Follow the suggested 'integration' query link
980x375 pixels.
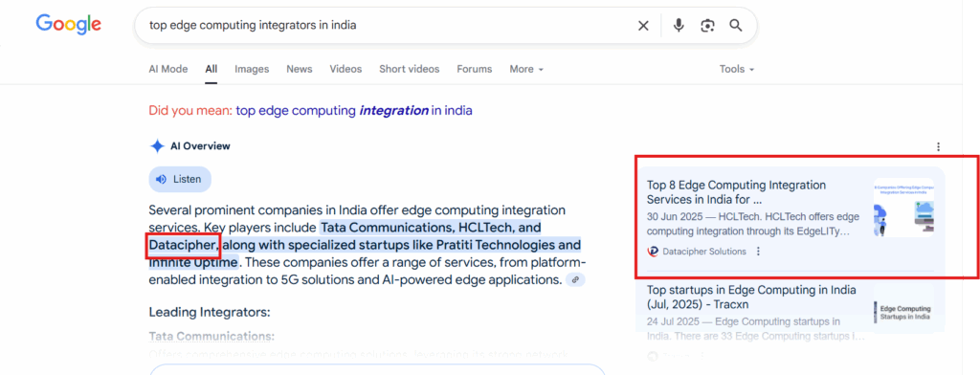(x=354, y=111)
